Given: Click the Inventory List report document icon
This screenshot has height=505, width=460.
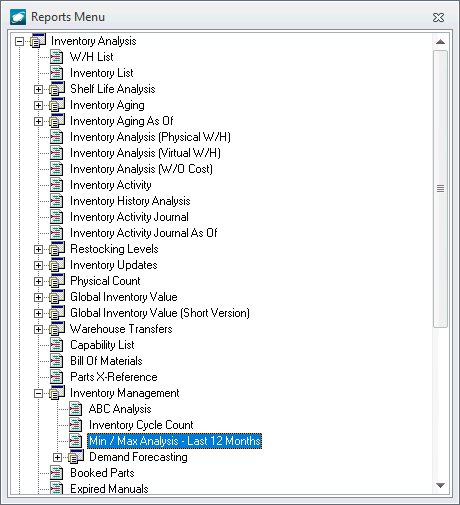Looking at the screenshot, I should [x=56, y=73].
